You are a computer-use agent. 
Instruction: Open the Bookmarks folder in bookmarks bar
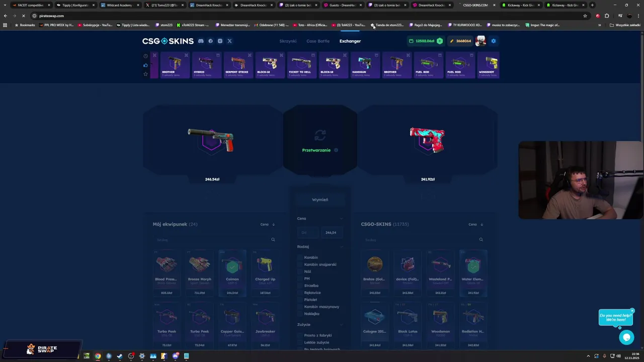coord(25,25)
